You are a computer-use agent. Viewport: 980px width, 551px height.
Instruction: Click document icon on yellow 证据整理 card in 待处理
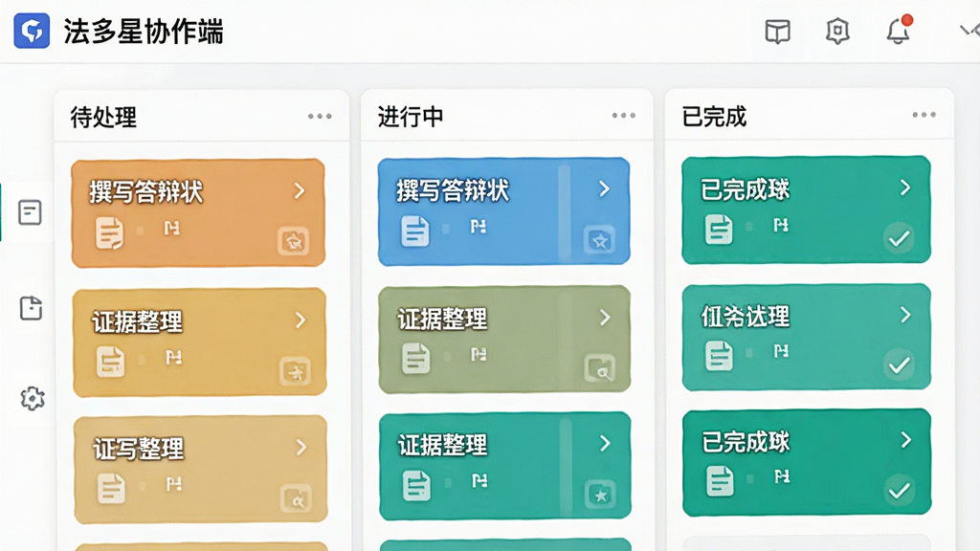coord(111,362)
